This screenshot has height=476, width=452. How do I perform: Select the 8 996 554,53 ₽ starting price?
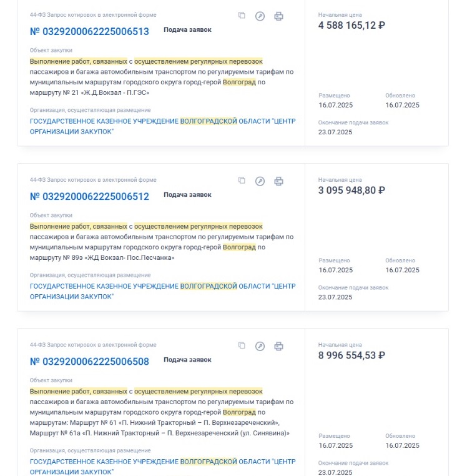point(351,355)
